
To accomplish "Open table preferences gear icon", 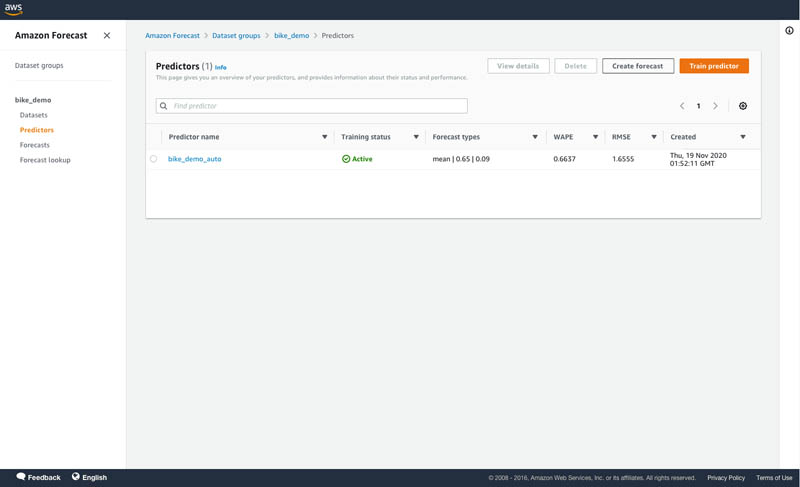I will pyautogui.click(x=743, y=106).
